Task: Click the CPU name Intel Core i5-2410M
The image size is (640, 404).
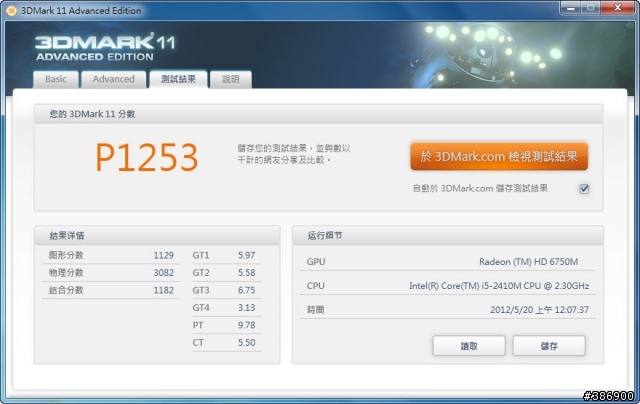Action: coord(499,286)
